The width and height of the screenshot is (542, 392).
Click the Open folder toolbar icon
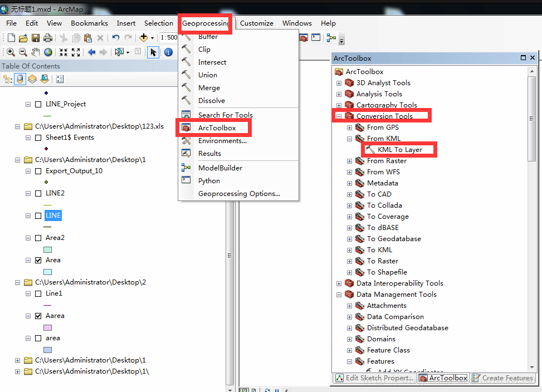click(23, 38)
